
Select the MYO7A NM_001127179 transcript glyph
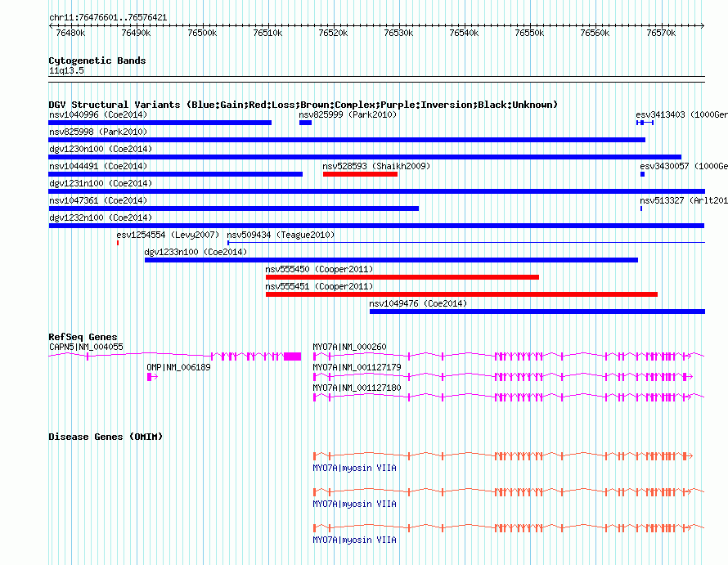point(503,377)
